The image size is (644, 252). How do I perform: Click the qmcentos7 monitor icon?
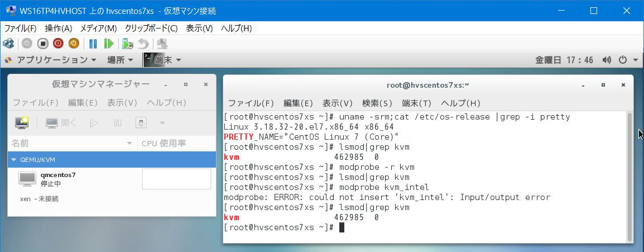27,179
